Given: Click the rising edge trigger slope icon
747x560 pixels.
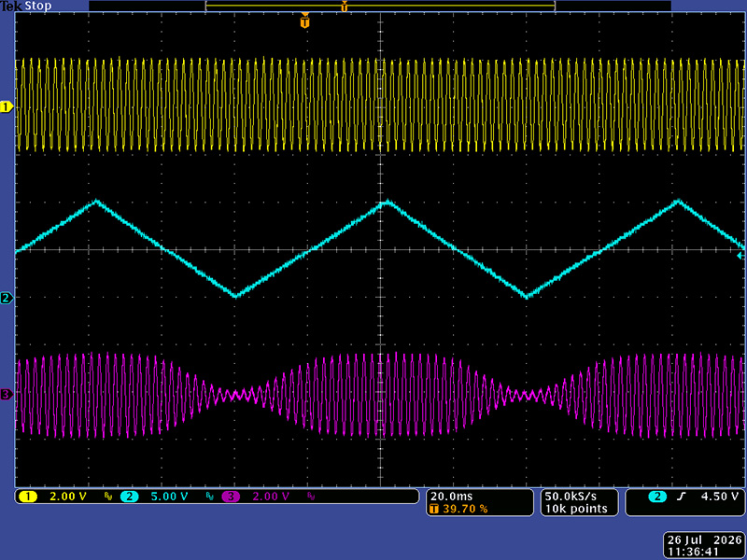Looking at the screenshot, I should (x=682, y=497).
